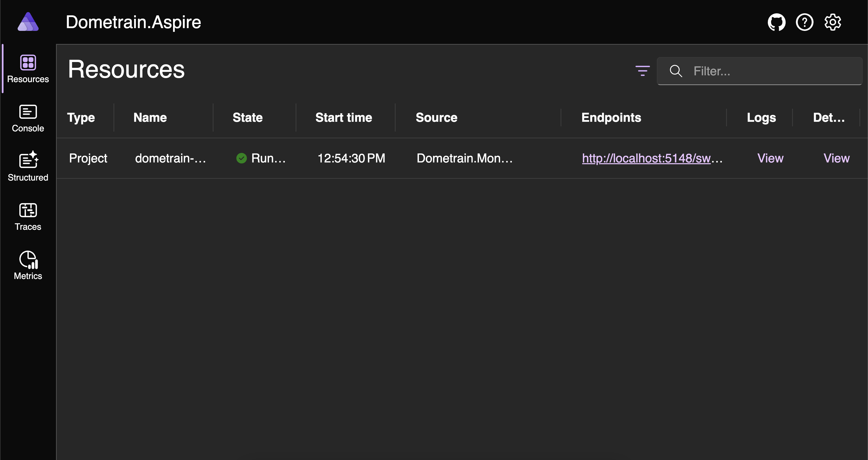Sort resources by Name column
This screenshot has height=460, width=868.
point(150,118)
